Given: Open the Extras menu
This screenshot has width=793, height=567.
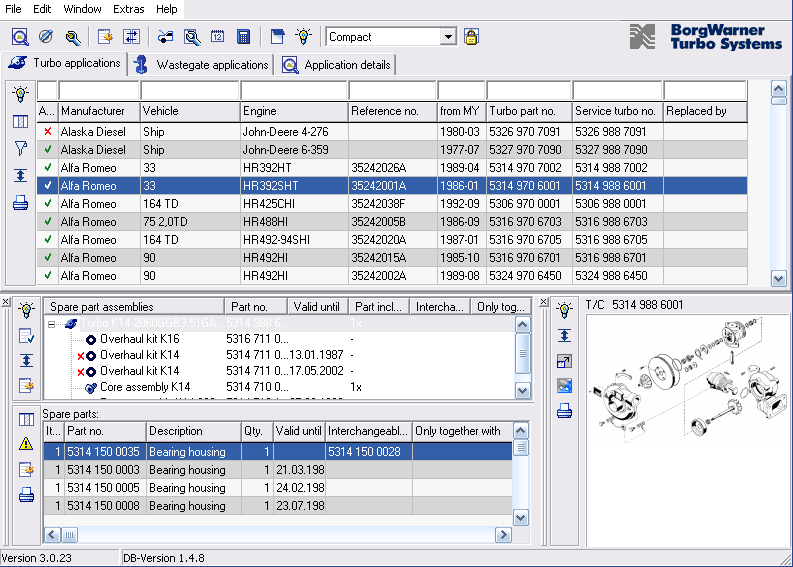Looking at the screenshot, I should click(x=128, y=9).
